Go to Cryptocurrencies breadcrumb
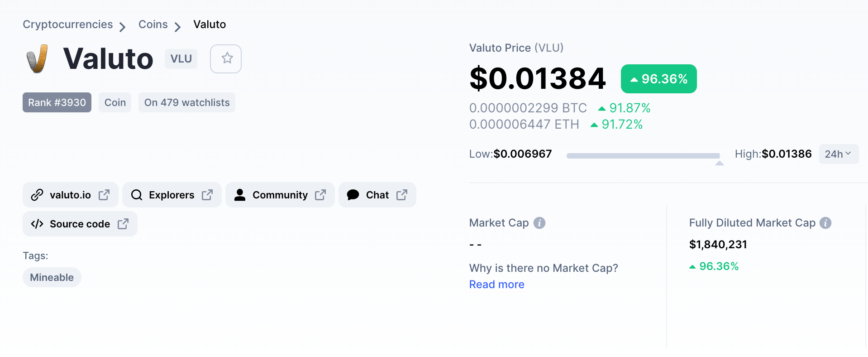Viewport: 868px width, 357px height. click(x=68, y=24)
